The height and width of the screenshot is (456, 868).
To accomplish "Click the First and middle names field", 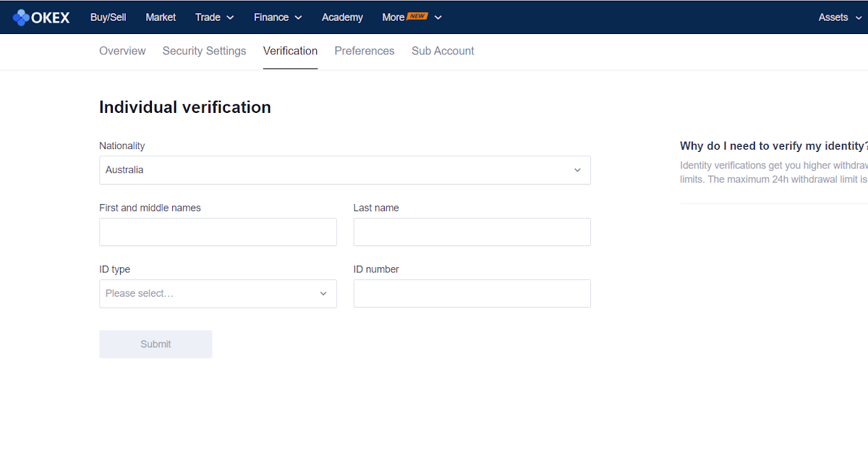I will coord(218,232).
